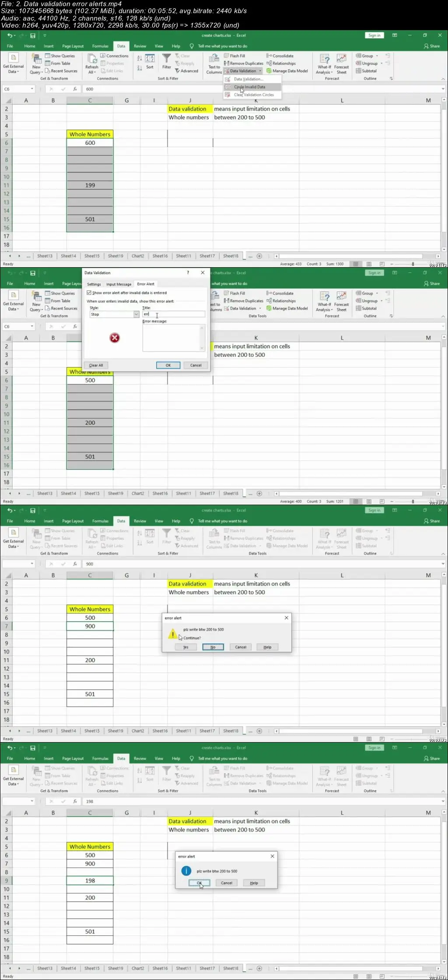Choose Circle Invalid Data in the open menu
This screenshot has width=448, height=980.
(249, 87)
